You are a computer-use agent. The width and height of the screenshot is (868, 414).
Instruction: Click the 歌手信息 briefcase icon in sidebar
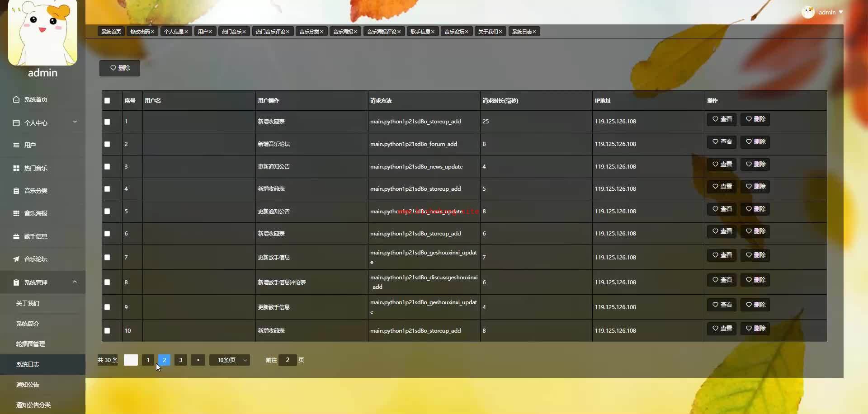pos(16,236)
